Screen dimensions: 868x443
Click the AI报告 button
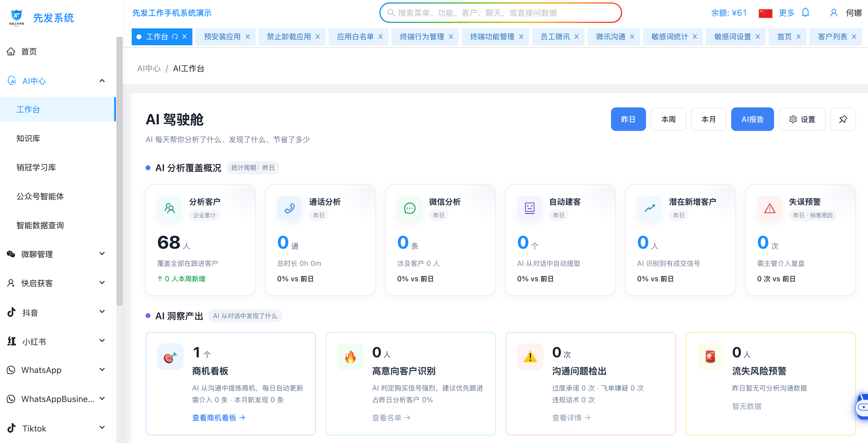[752, 119]
